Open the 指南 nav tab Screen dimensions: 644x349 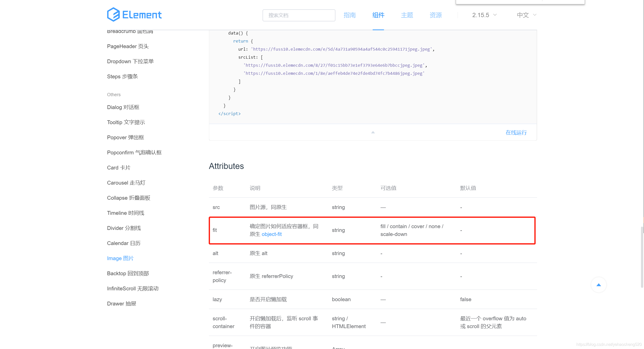(350, 15)
